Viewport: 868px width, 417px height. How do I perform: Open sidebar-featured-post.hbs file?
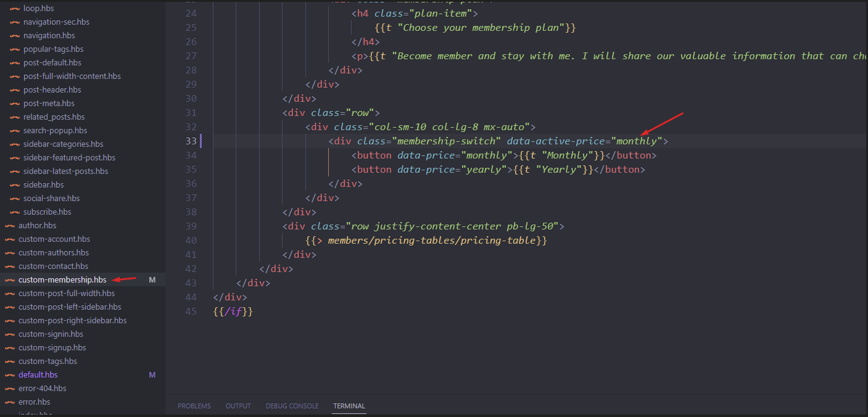[x=70, y=157]
